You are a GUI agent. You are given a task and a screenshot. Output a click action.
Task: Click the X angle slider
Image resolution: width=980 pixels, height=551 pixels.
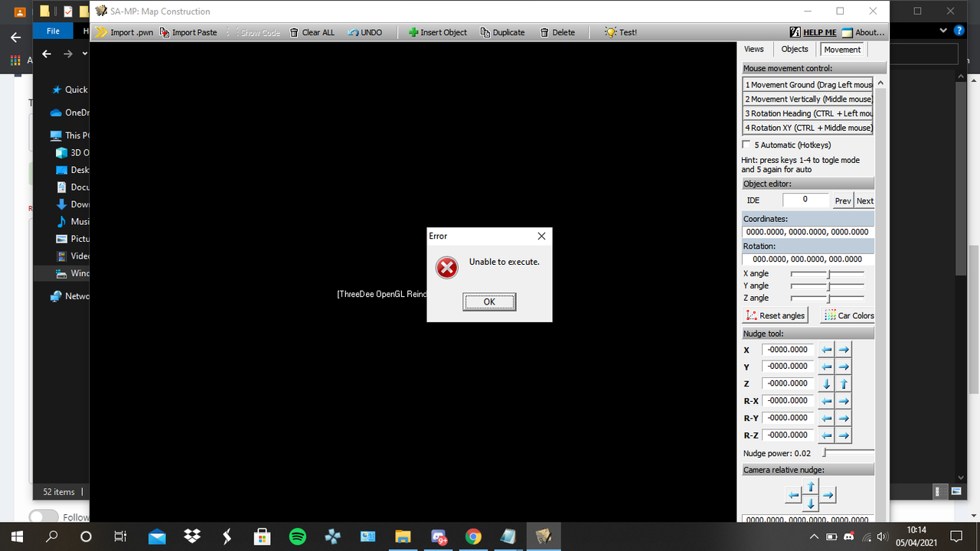pos(828,273)
